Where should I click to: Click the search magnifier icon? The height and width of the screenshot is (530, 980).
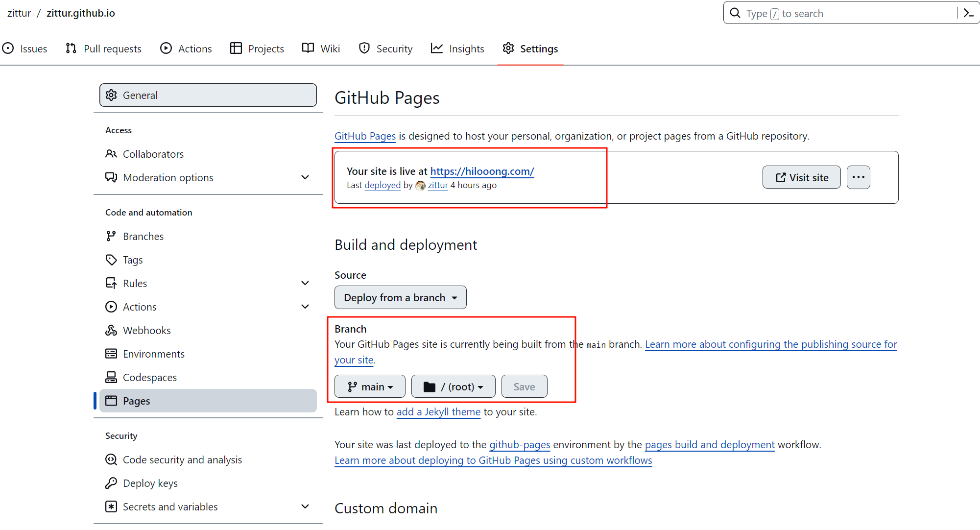(735, 13)
